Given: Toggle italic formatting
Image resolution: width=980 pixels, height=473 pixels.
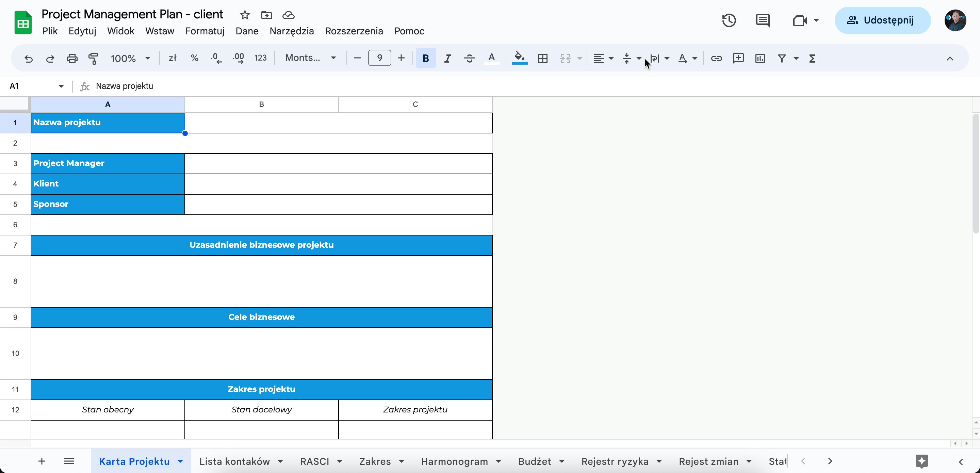Looking at the screenshot, I should click(447, 58).
